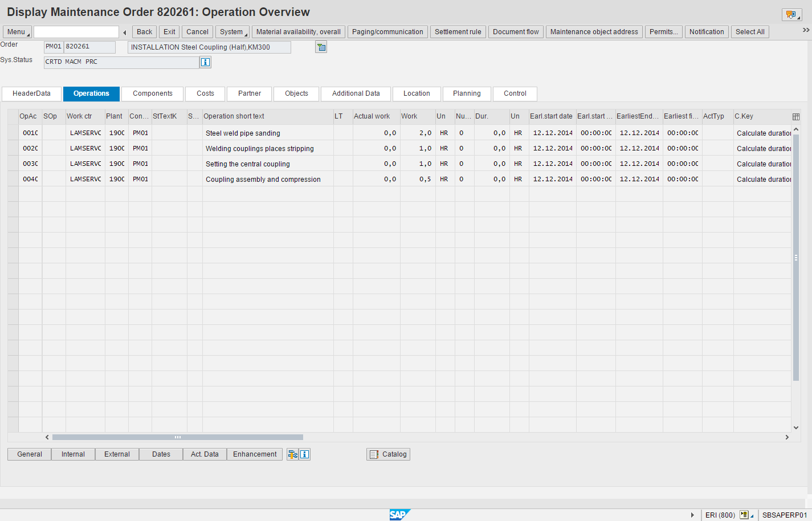Open the Partner tab
The height and width of the screenshot is (521, 812).
250,93
